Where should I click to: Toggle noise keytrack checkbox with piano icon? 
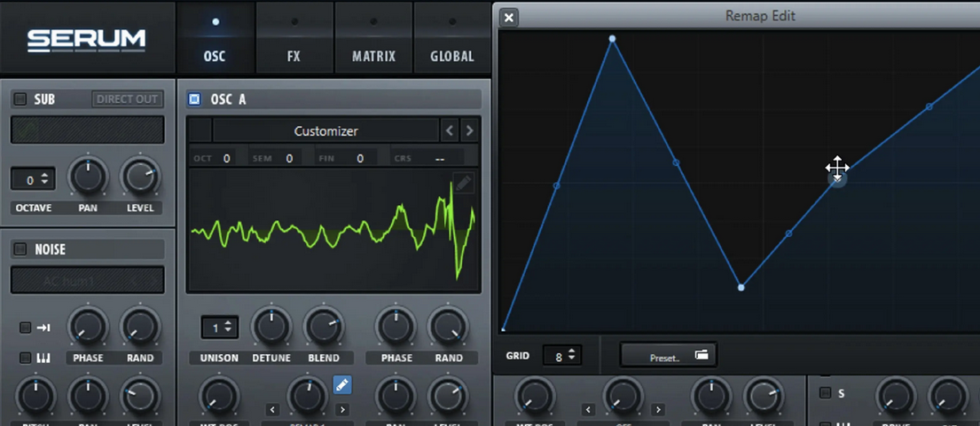click(x=25, y=358)
